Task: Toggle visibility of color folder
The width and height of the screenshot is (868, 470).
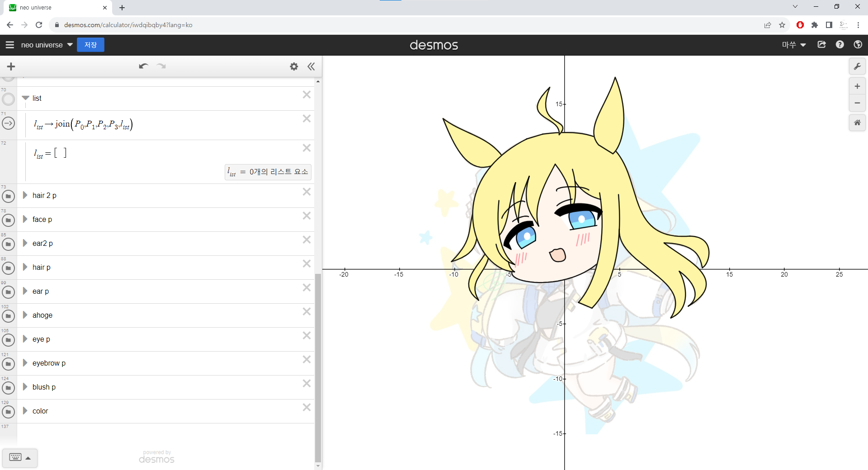Action: click(8, 412)
